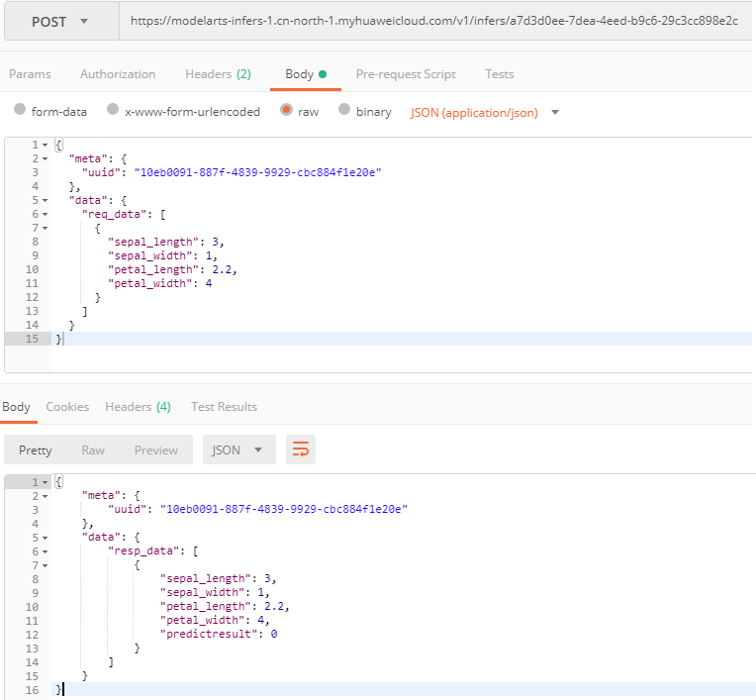The image size is (756, 700).
Task: Open JSON (application/json) content type dropdown
Action: [485, 113]
